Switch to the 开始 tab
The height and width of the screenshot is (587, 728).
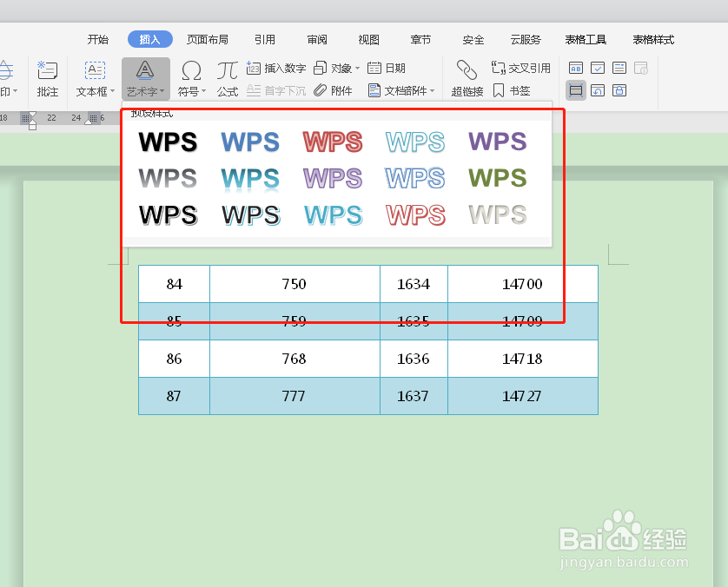click(98, 39)
